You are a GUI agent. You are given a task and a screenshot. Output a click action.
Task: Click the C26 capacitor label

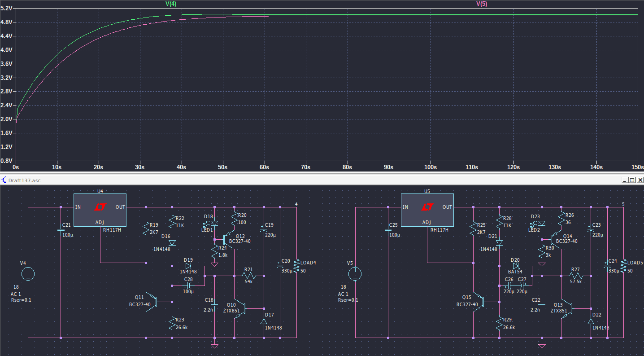509,279
